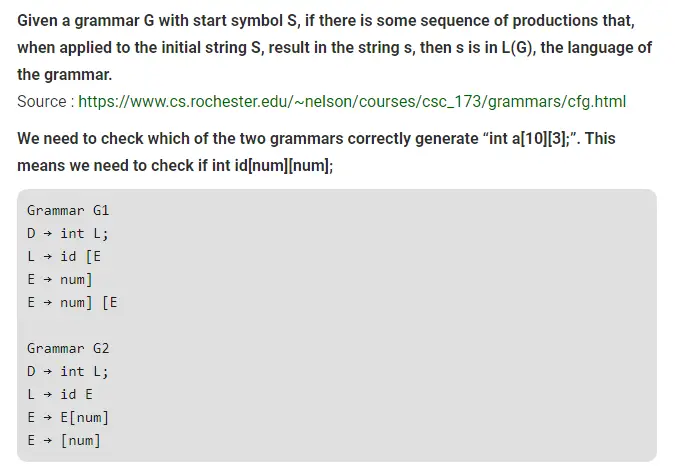Image resolution: width=675 pixels, height=468 pixels.
Task: Click the "E → num]" production in G1
Action: tap(60, 279)
